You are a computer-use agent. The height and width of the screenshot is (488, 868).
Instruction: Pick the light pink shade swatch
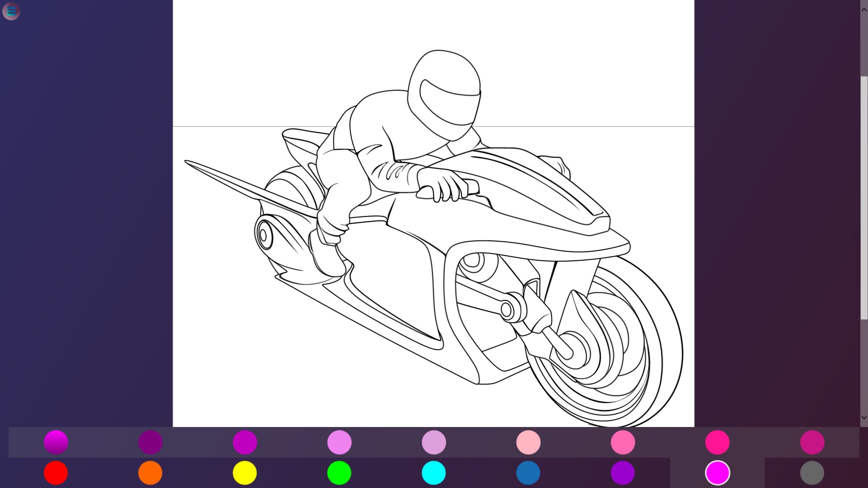click(528, 442)
